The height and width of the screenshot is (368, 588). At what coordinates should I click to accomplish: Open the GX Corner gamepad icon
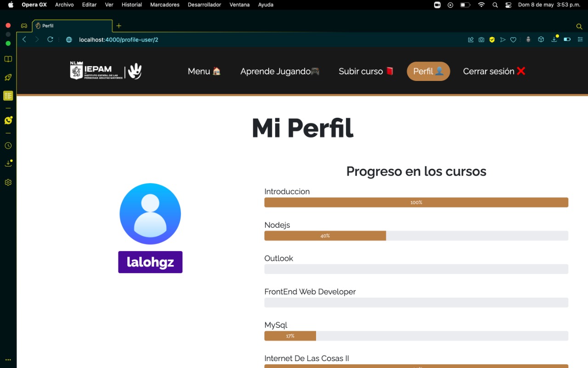tap(24, 26)
